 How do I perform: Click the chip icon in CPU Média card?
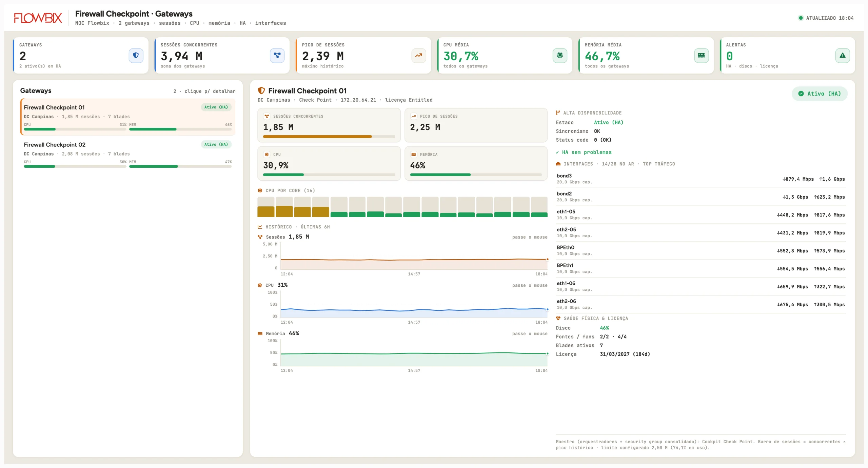click(x=560, y=55)
